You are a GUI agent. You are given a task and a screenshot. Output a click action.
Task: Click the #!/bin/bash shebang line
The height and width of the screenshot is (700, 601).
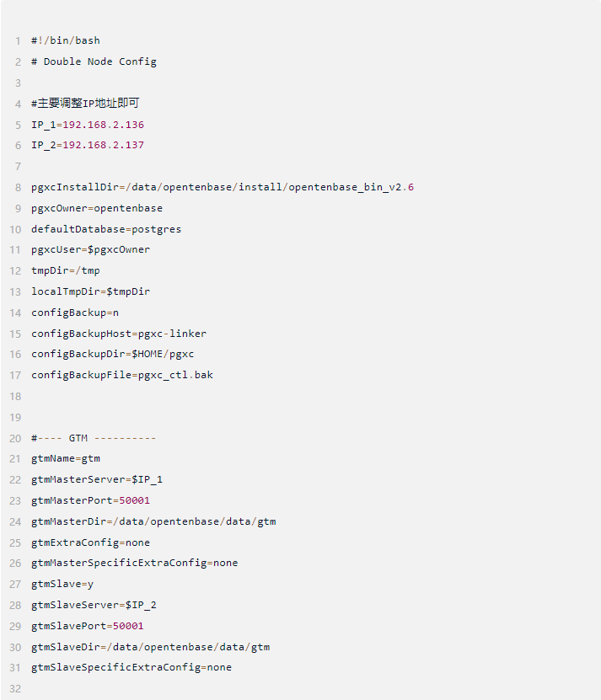66,40
